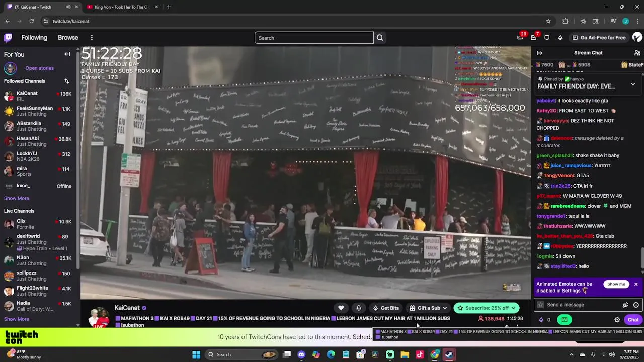Open the Gift a Sub dropdown
The height and width of the screenshot is (362, 644).
428,308
